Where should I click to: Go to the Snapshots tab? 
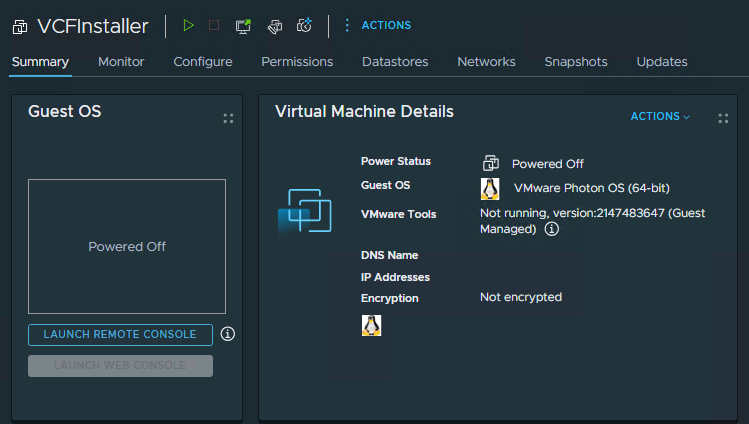[575, 62]
